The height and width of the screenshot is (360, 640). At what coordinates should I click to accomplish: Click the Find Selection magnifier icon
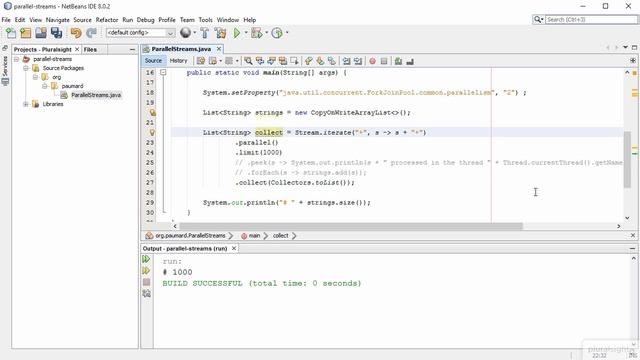(248, 61)
